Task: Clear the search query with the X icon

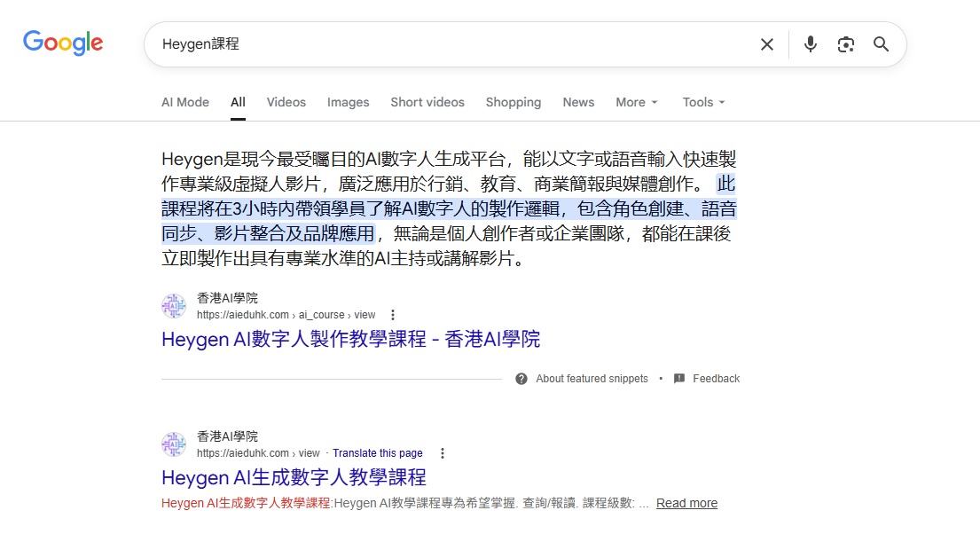Action: (767, 44)
